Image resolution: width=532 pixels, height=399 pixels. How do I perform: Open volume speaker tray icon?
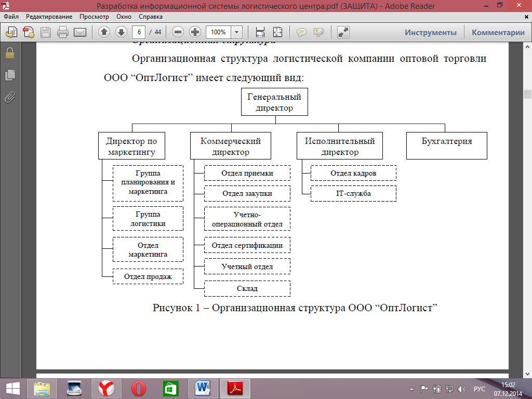(461, 389)
